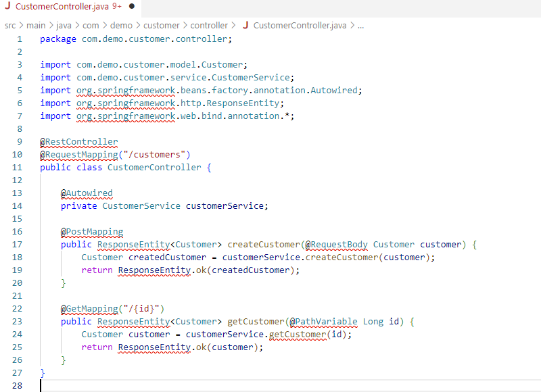
Task: Expand the breadcrumb ellipsis symbol list
Action: pyautogui.click(x=361, y=26)
